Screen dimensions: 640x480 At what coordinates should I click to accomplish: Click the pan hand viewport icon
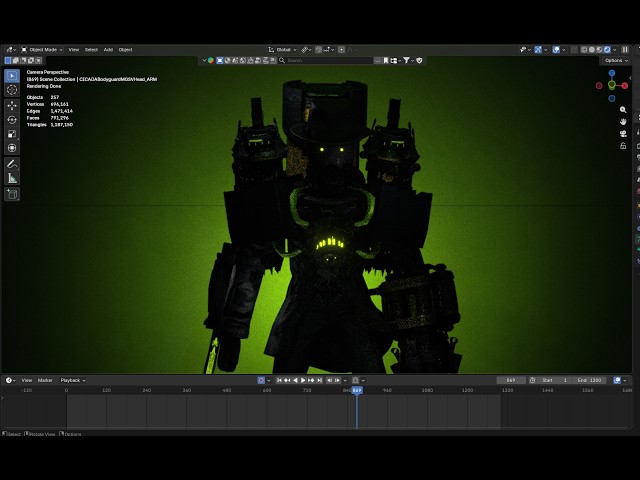coord(623,122)
